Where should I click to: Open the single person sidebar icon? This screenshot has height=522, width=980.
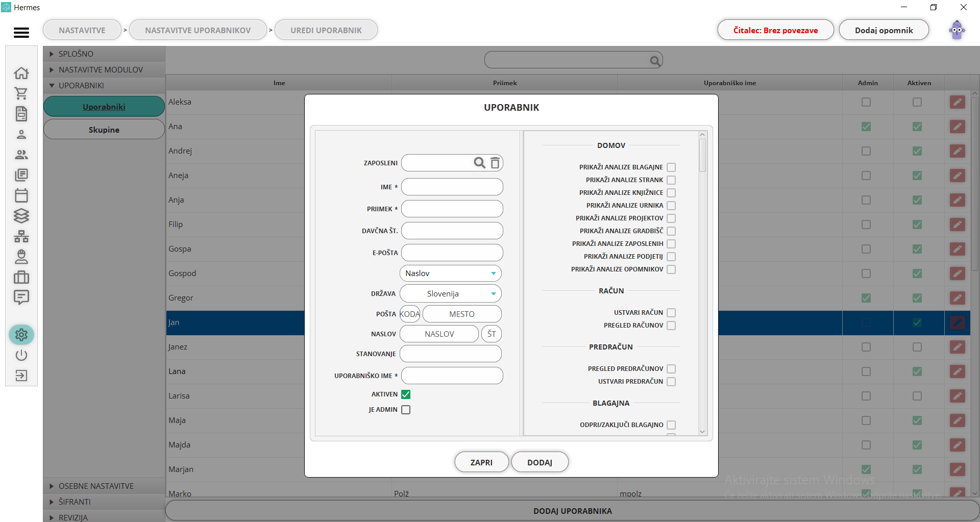pyautogui.click(x=21, y=134)
